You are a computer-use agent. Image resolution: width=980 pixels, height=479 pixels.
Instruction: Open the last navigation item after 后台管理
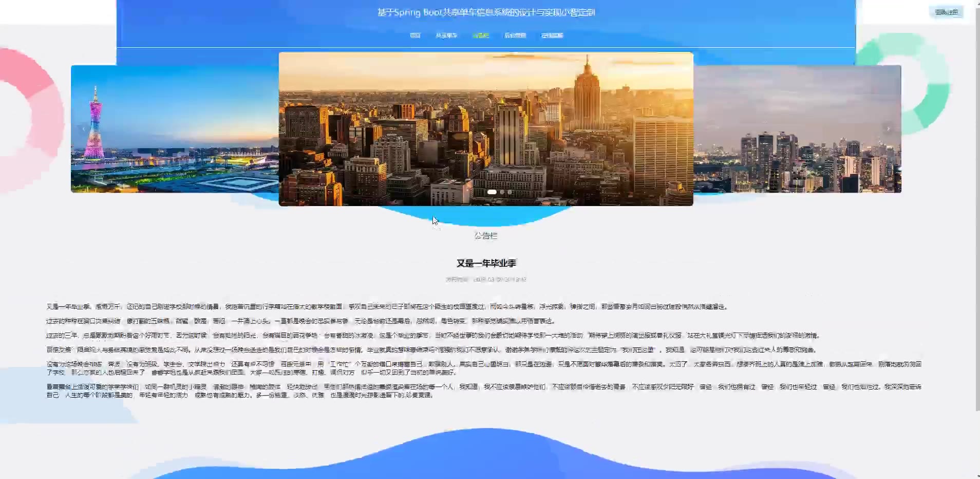click(552, 35)
